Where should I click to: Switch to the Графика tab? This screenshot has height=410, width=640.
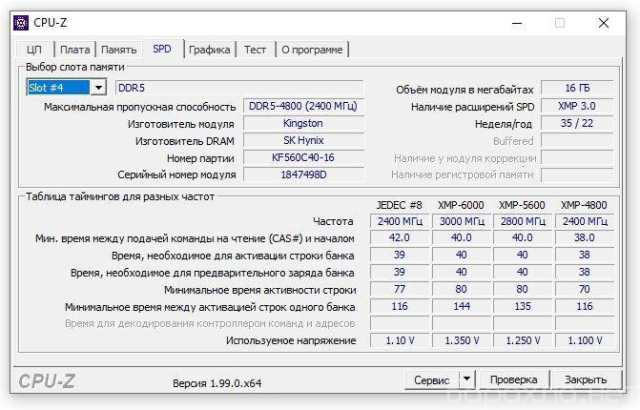tap(209, 49)
